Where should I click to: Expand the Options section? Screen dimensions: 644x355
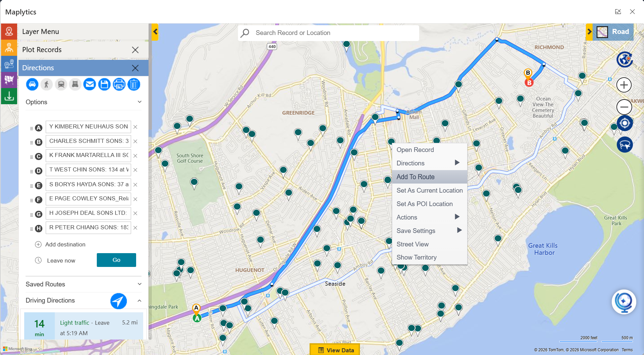tap(84, 102)
